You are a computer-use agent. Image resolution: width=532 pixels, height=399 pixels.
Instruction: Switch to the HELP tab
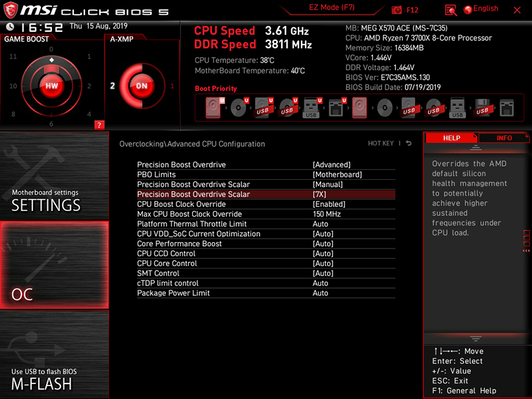tap(452, 138)
